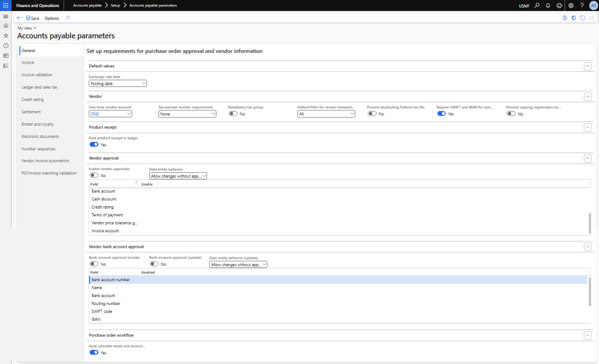Open the Workspaces icon in sidebar

(6, 56)
